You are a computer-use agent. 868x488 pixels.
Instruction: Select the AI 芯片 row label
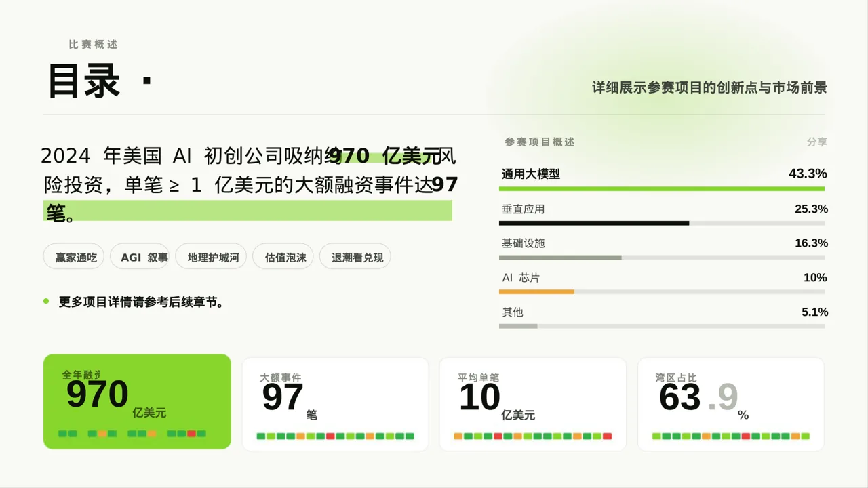pos(521,278)
